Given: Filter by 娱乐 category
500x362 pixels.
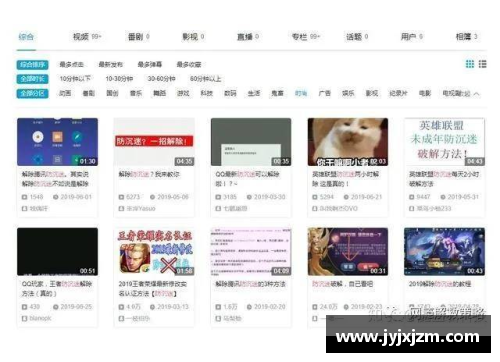Looking at the screenshot, I should 348,94.
